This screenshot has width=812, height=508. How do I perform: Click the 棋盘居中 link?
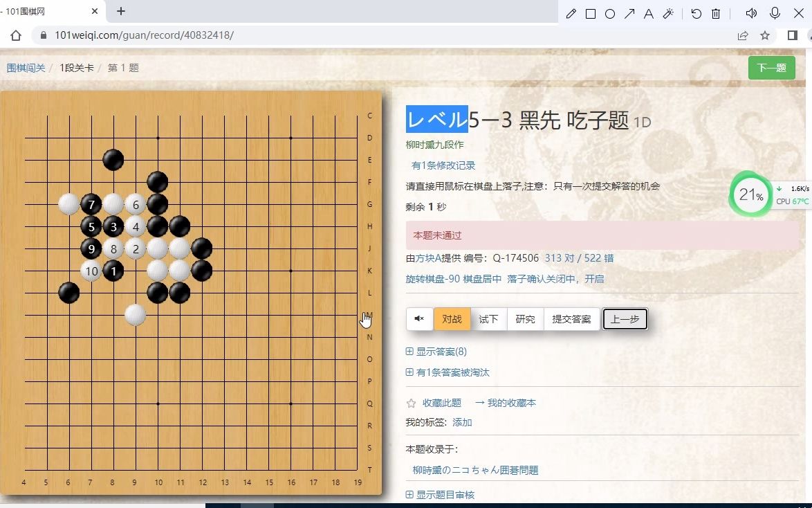pyautogui.click(x=482, y=279)
